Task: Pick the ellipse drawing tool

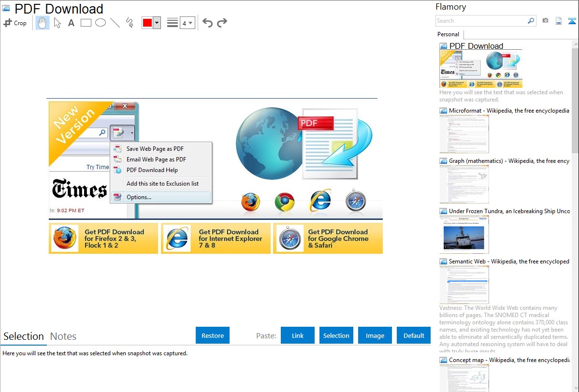Action: [101, 23]
